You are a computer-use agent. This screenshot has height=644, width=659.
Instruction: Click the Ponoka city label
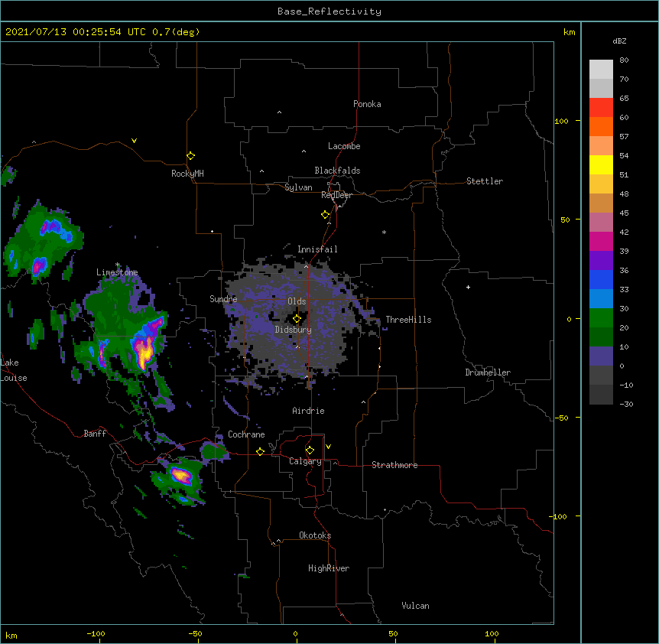coord(367,104)
